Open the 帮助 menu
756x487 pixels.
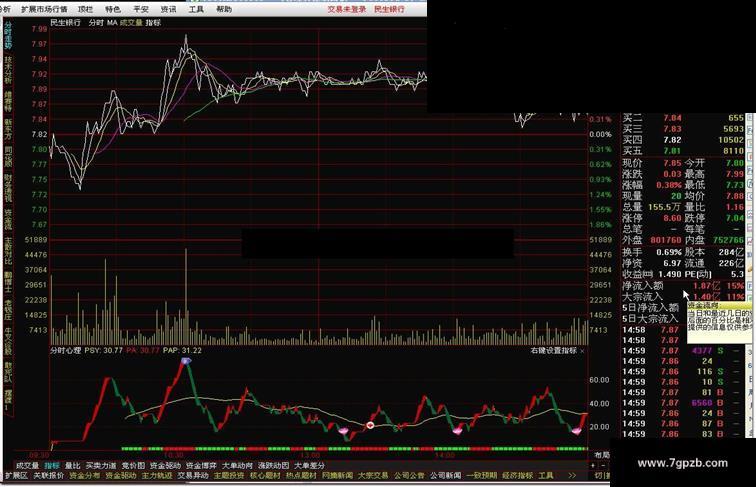click(x=224, y=9)
